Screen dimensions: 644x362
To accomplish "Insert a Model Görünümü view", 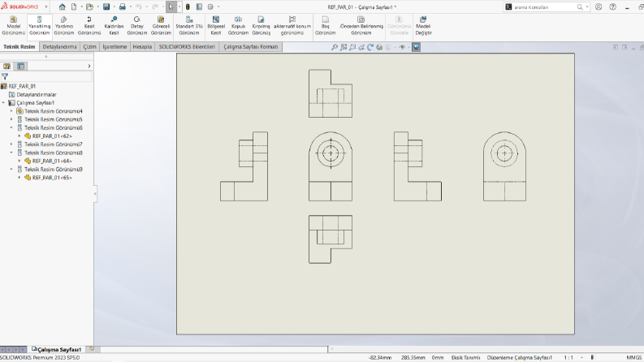I will click(x=14, y=26).
